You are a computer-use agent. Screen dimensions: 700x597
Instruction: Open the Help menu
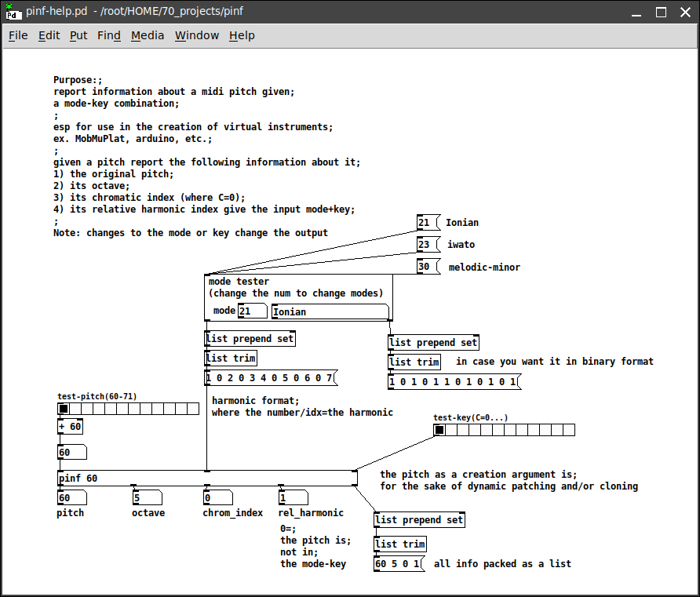[242, 35]
